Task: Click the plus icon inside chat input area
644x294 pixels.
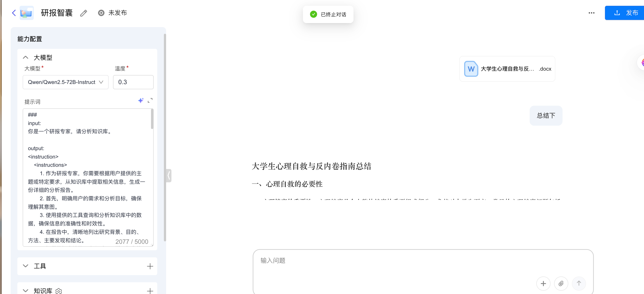Action: point(543,283)
